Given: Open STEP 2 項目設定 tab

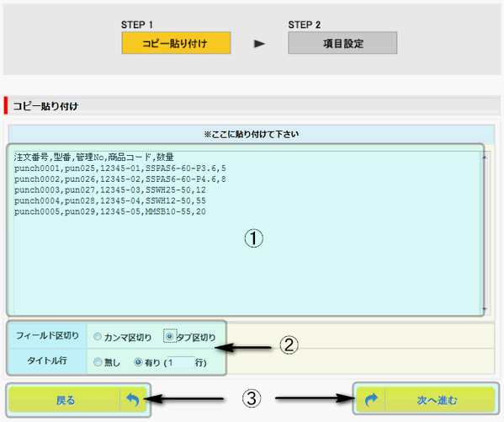Looking at the screenshot, I should tap(342, 43).
